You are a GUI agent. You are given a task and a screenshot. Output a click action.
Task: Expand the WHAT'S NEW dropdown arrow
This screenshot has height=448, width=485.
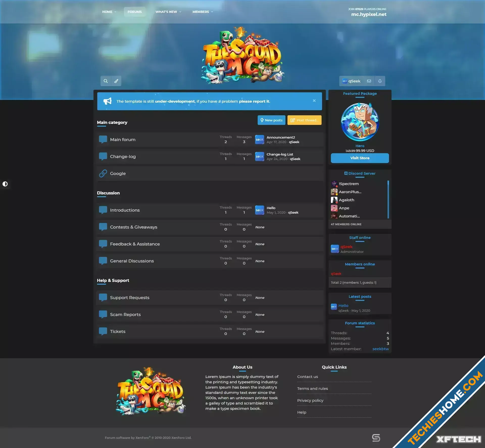click(180, 12)
